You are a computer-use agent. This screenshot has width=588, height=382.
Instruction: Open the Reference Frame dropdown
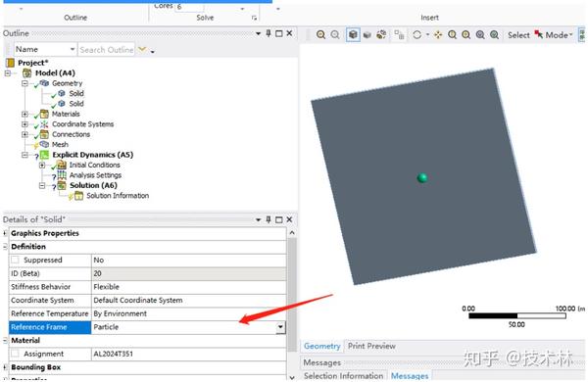[x=280, y=327]
